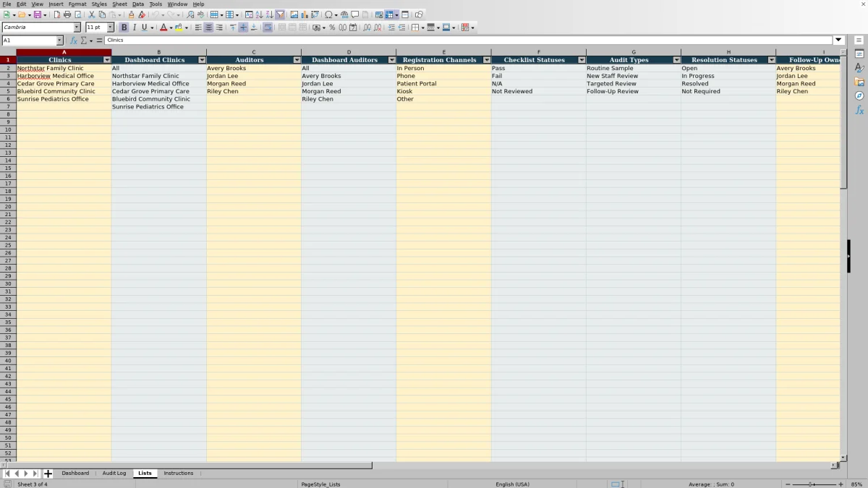Click the English (USA) language status
Viewport: 868px width, 488px height.
tap(512, 484)
